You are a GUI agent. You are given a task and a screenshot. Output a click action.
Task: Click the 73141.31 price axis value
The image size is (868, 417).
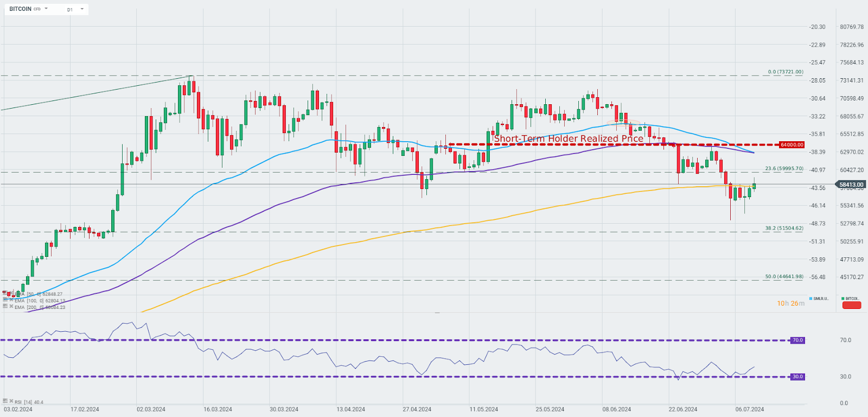(x=852, y=80)
